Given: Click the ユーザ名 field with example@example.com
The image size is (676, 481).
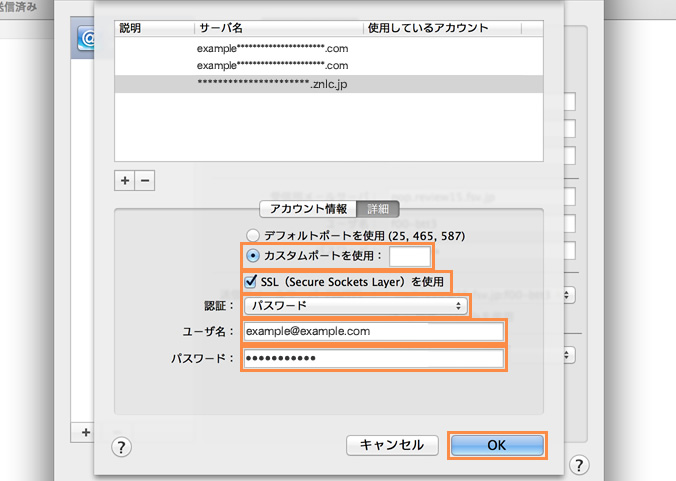Looking at the screenshot, I should click(374, 331).
